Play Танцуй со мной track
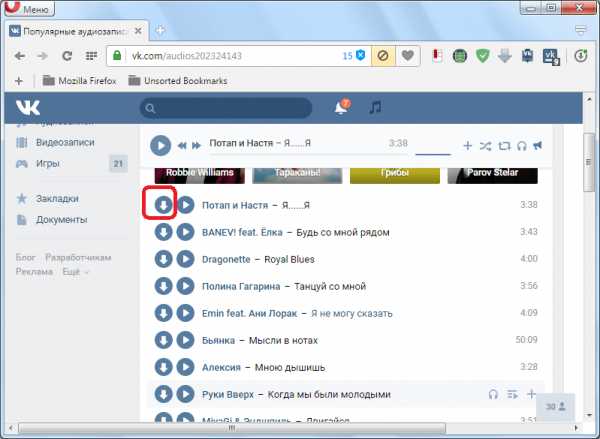Screen dimensions: 600x439 click(x=186, y=286)
